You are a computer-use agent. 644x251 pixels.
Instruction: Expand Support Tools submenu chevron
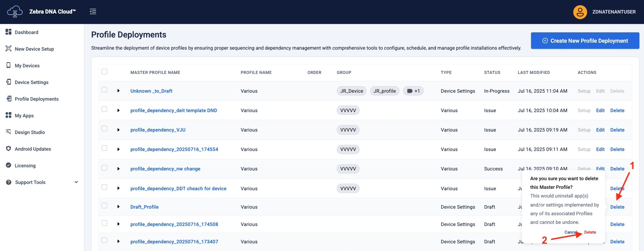coord(76,182)
